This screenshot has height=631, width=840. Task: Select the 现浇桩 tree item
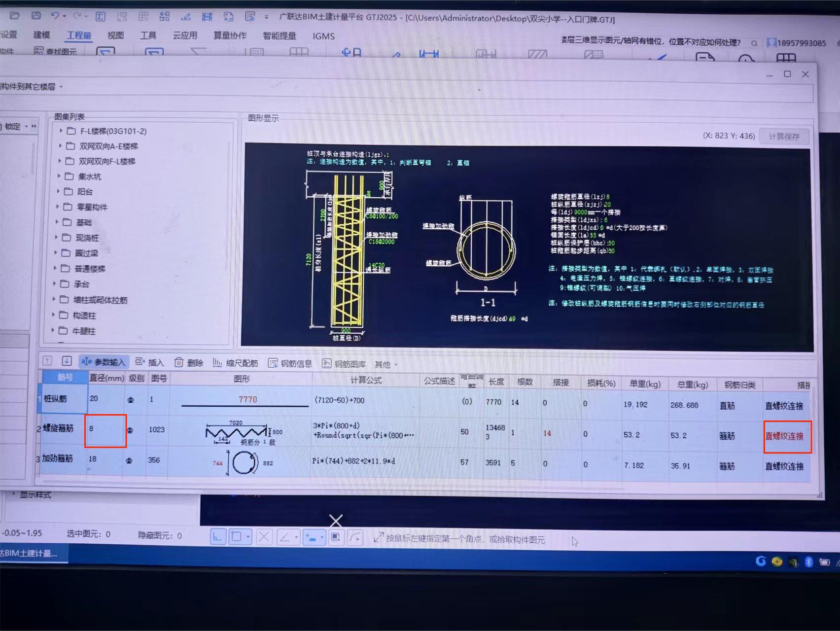tap(87, 238)
